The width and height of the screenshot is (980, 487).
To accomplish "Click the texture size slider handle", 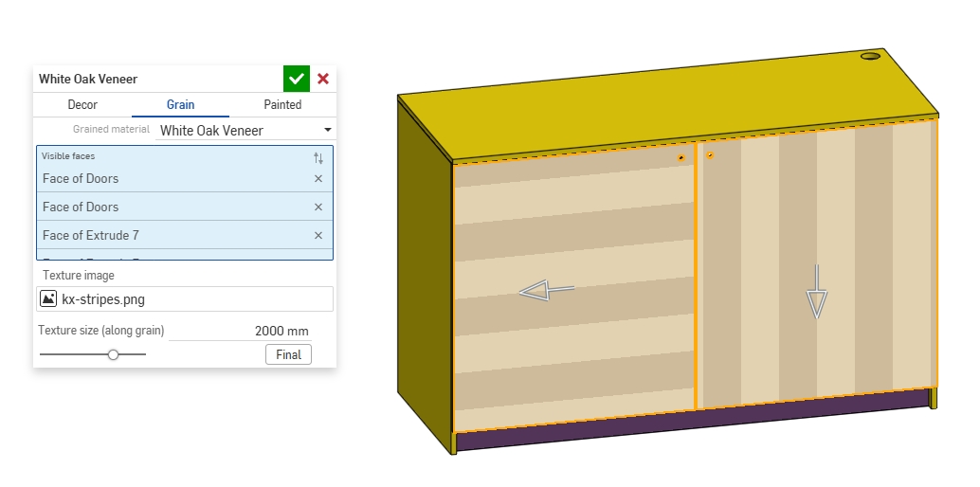I will click(x=113, y=354).
